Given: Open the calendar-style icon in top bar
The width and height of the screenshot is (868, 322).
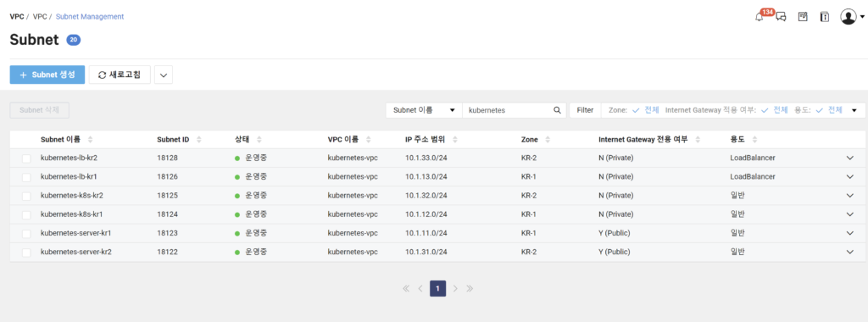Looking at the screenshot, I should click(803, 17).
